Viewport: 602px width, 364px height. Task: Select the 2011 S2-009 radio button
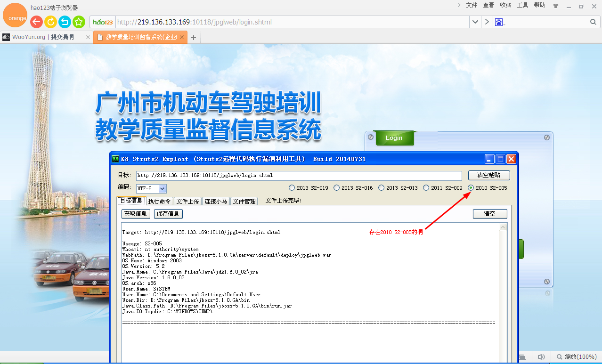click(x=426, y=188)
